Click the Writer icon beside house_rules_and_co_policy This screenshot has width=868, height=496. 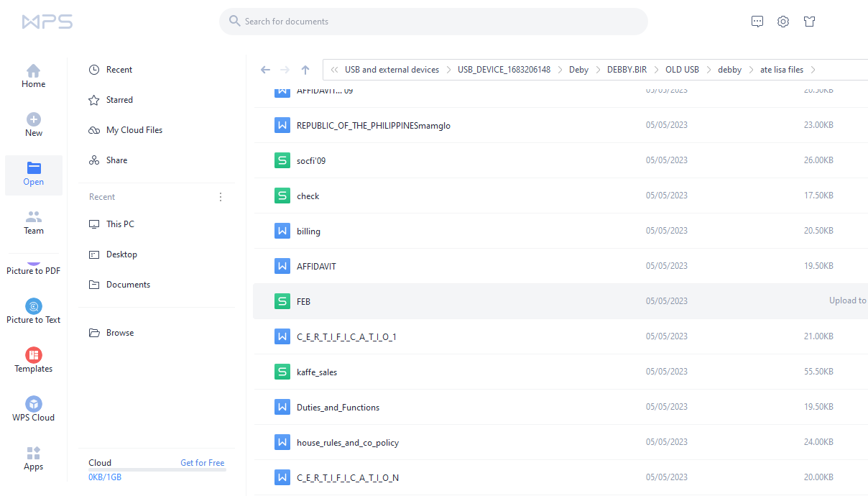(x=282, y=442)
